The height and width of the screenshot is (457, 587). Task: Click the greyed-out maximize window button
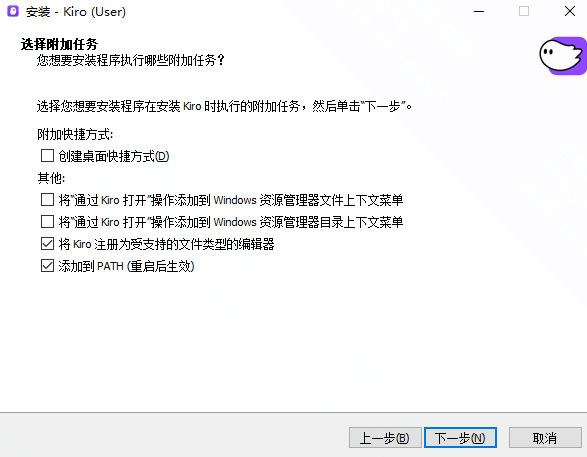click(x=524, y=11)
